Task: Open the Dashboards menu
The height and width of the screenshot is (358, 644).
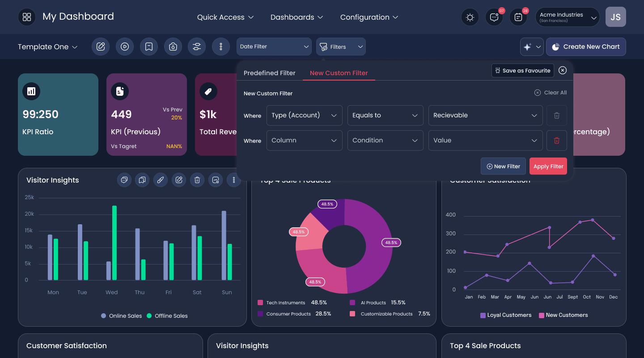Action: tap(297, 17)
